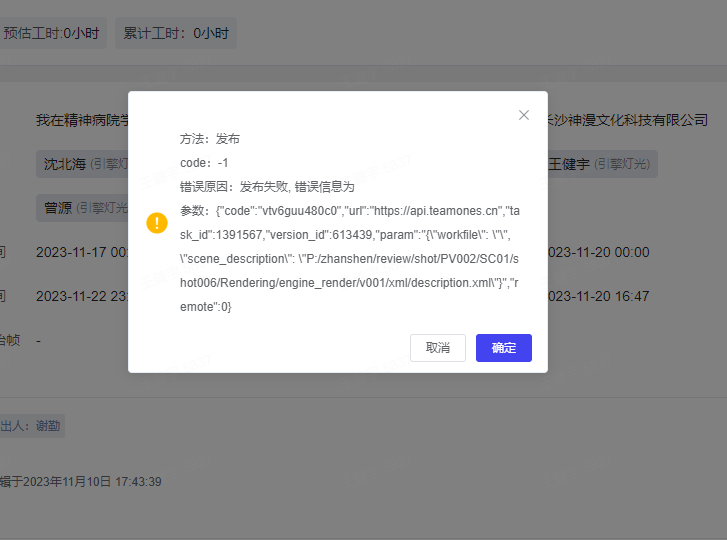Click the 预估工时:0小时 tag

click(x=51, y=33)
